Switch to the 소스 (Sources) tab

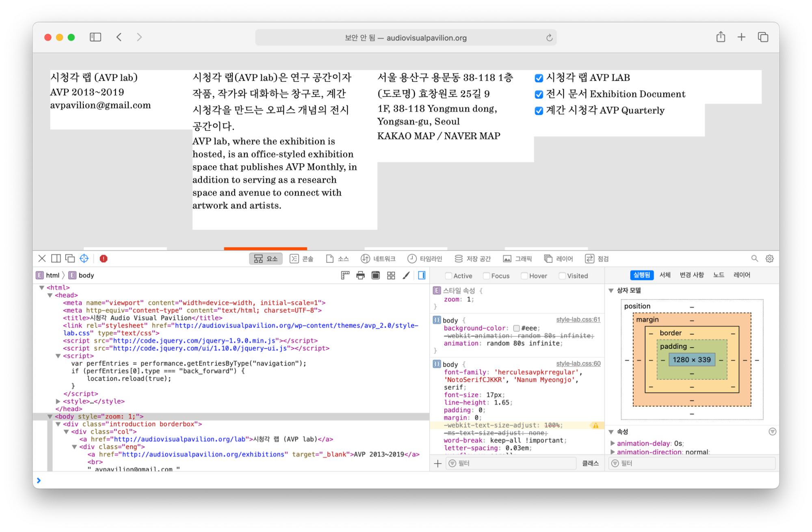[x=337, y=259]
